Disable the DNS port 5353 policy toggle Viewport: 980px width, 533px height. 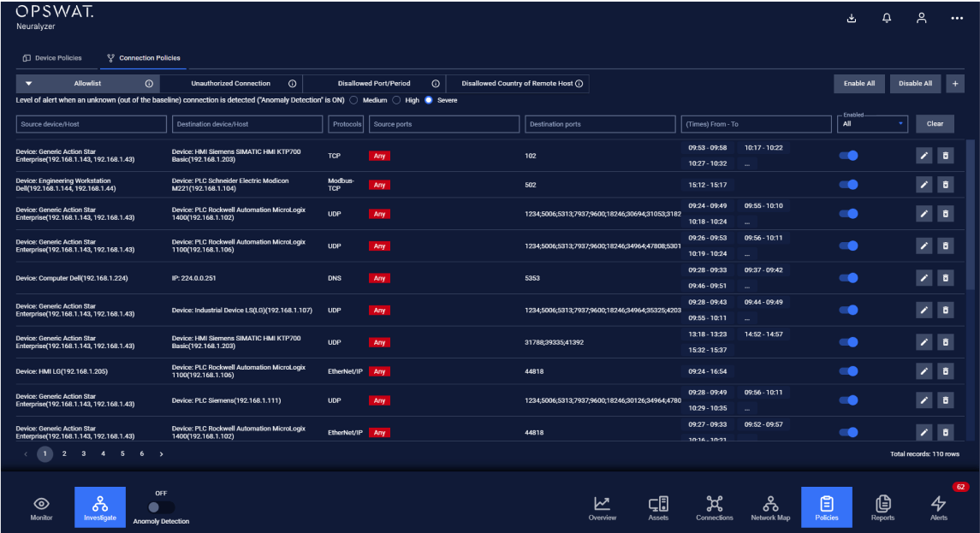pyautogui.click(x=849, y=278)
